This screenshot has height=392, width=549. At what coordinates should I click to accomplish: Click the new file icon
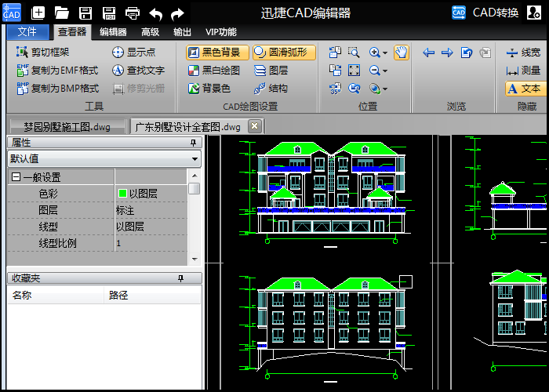[x=38, y=13]
